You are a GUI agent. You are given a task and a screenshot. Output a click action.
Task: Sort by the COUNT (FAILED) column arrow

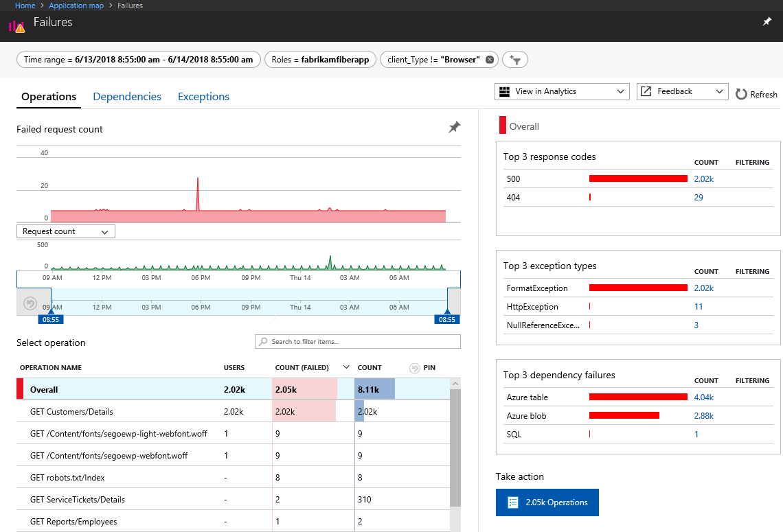[346, 367]
